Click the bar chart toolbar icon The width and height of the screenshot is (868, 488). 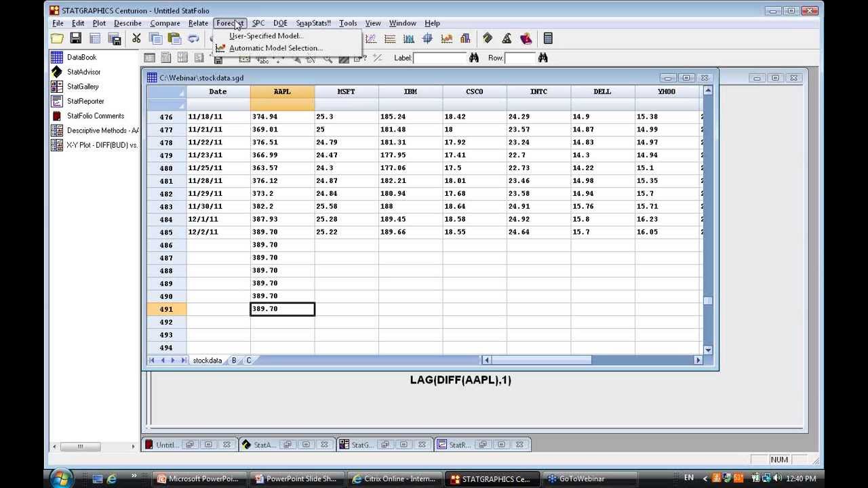pyautogui.click(x=465, y=39)
